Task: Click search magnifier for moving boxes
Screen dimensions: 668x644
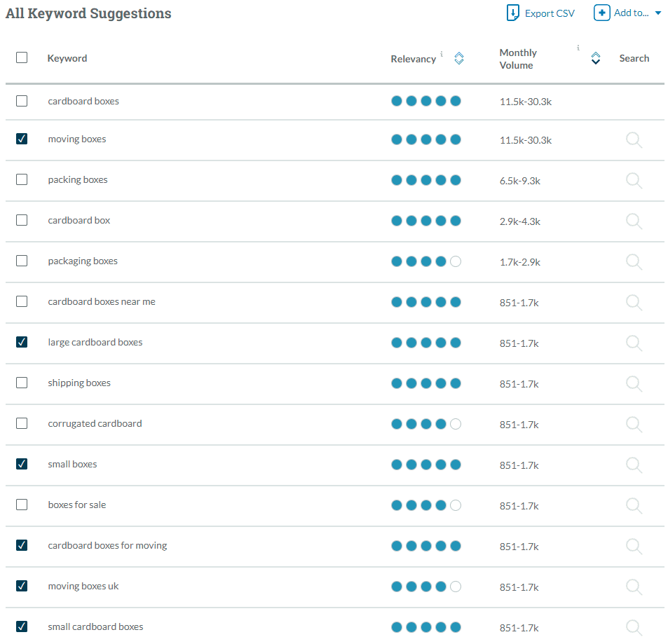Action: click(x=634, y=140)
